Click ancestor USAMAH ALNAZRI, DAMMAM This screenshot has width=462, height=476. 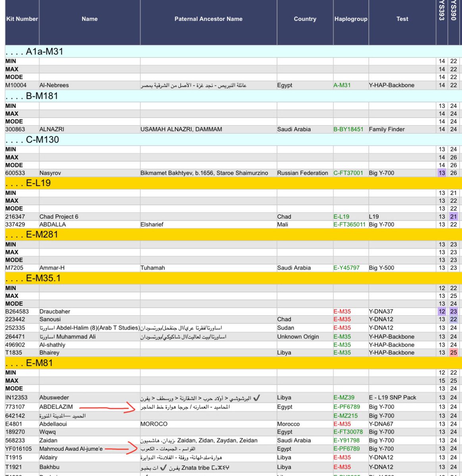click(x=181, y=129)
